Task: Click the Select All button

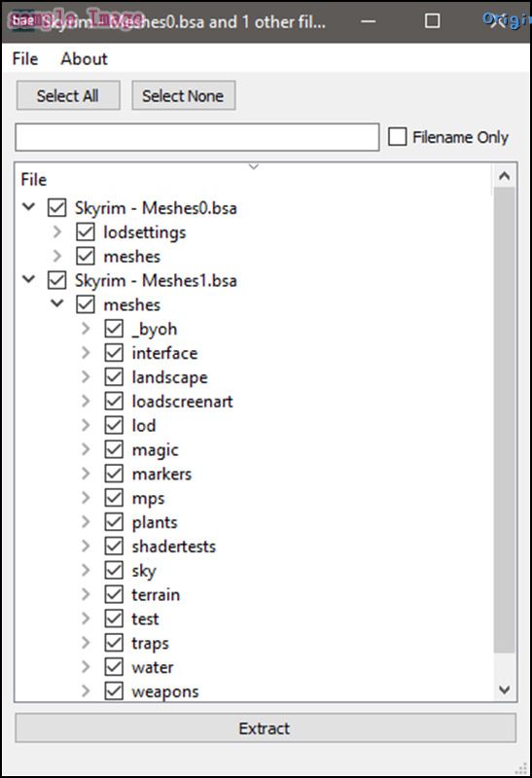Action: point(68,95)
